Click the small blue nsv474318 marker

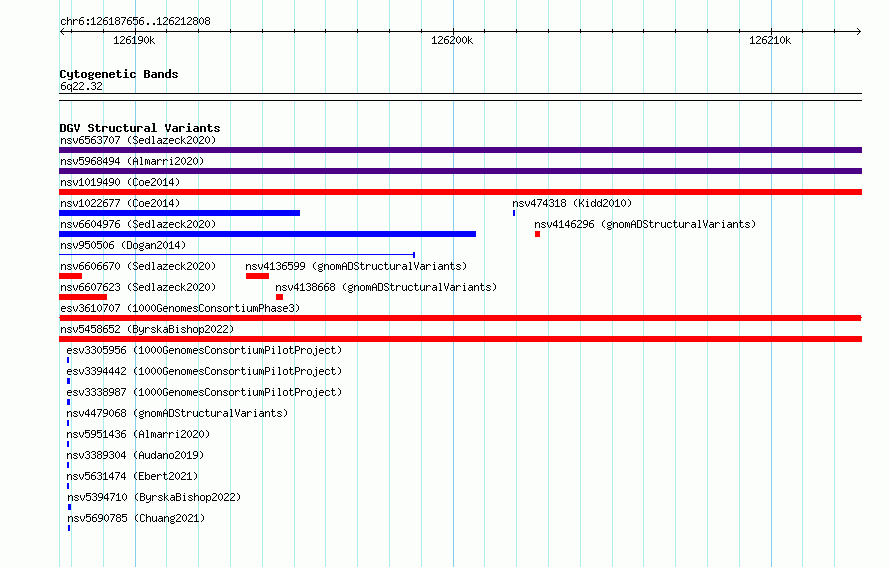[514, 213]
